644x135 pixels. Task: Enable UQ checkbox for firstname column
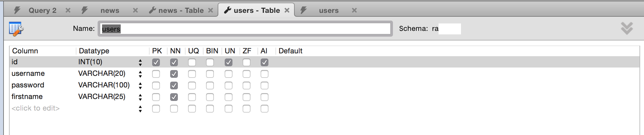click(x=192, y=97)
